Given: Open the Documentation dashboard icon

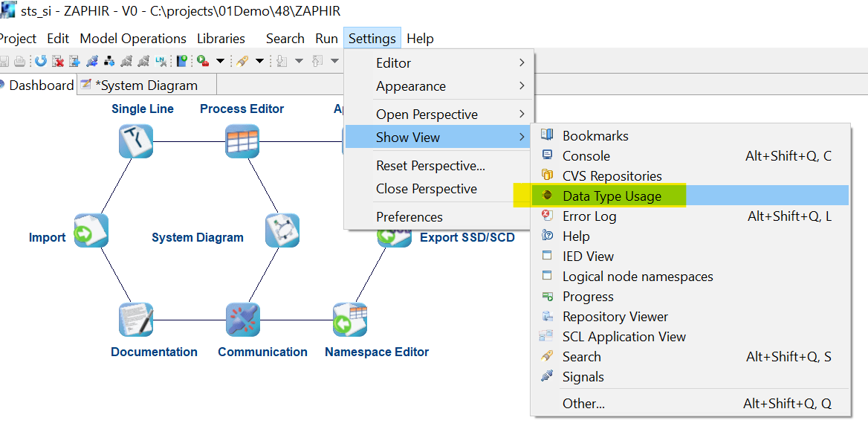Looking at the screenshot, I should point(135,320).
